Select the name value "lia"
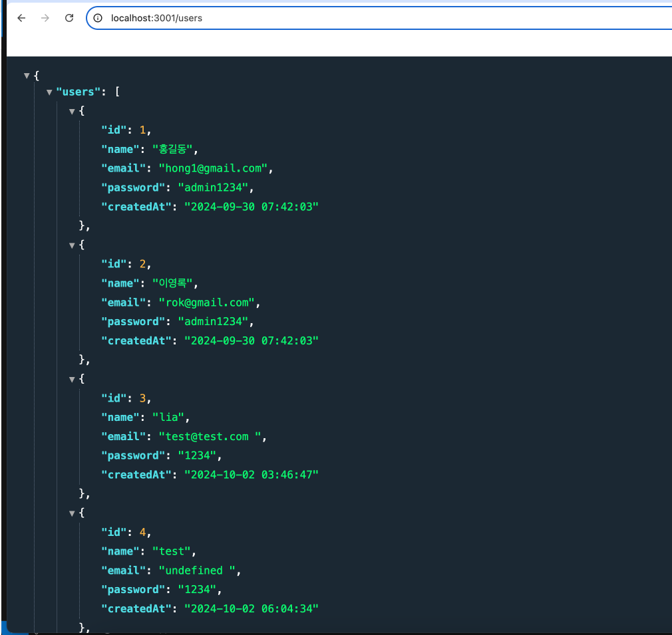 169,417
